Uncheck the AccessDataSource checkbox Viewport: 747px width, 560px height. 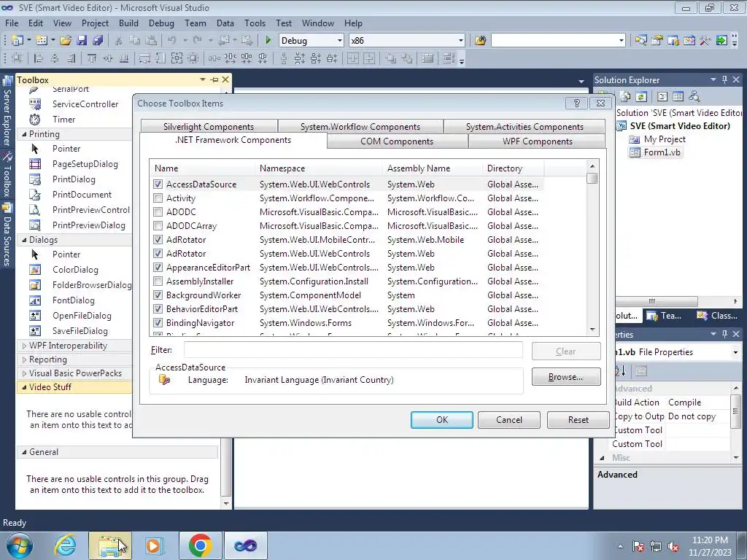tap(158, 184)
